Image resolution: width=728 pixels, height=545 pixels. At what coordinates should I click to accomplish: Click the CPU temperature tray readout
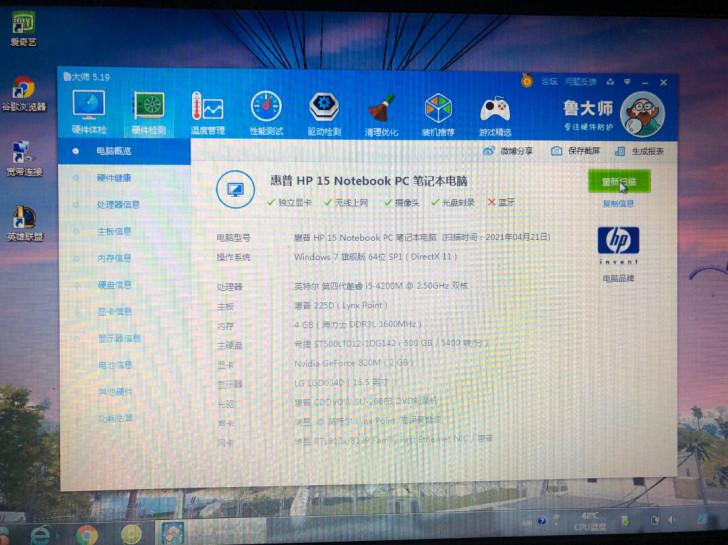pos(589,522)
